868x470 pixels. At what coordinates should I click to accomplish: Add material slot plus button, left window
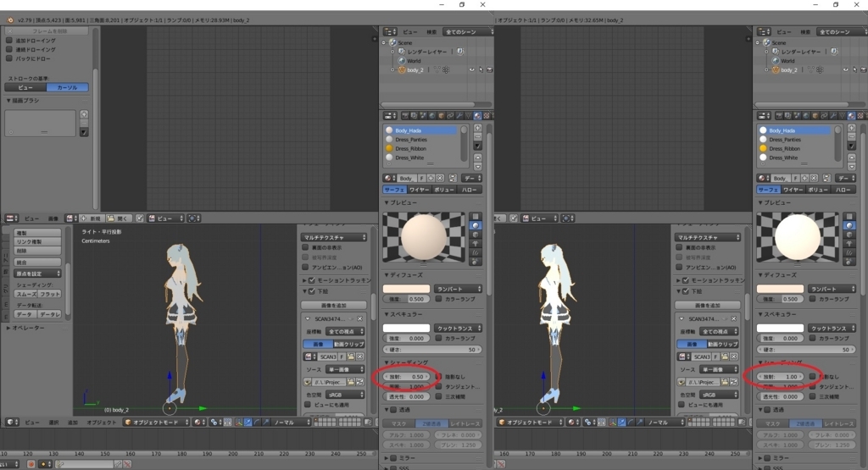click(x=477, y=128)
